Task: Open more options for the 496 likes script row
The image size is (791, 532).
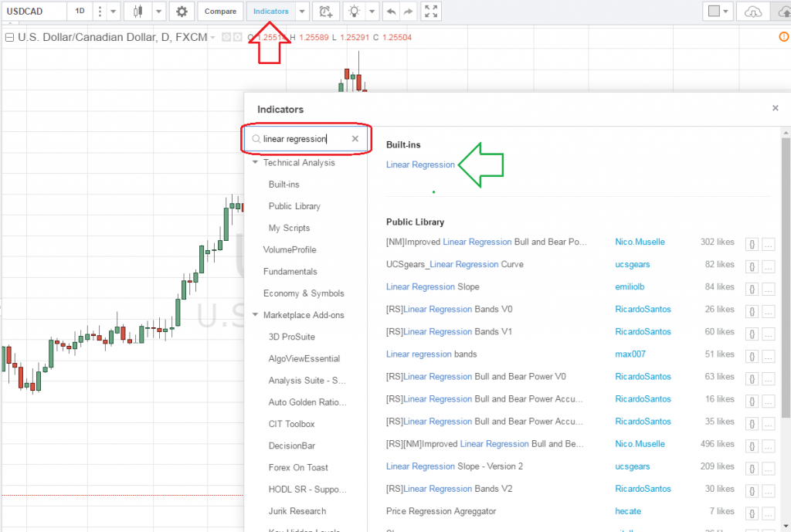Action: (x=769, y=446)
